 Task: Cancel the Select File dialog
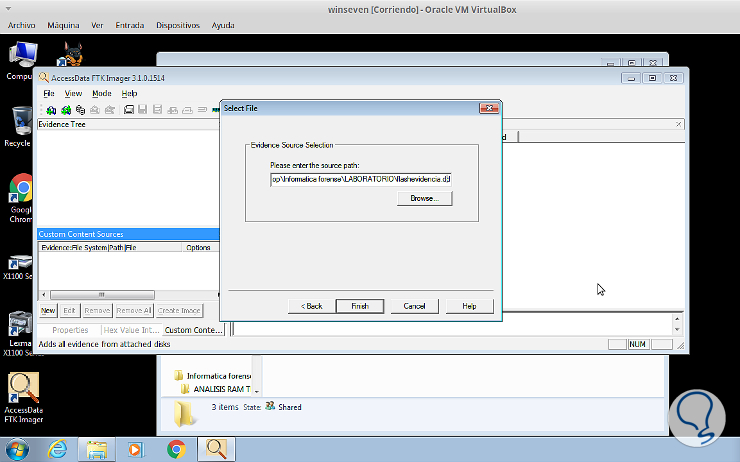coord(414,306)
